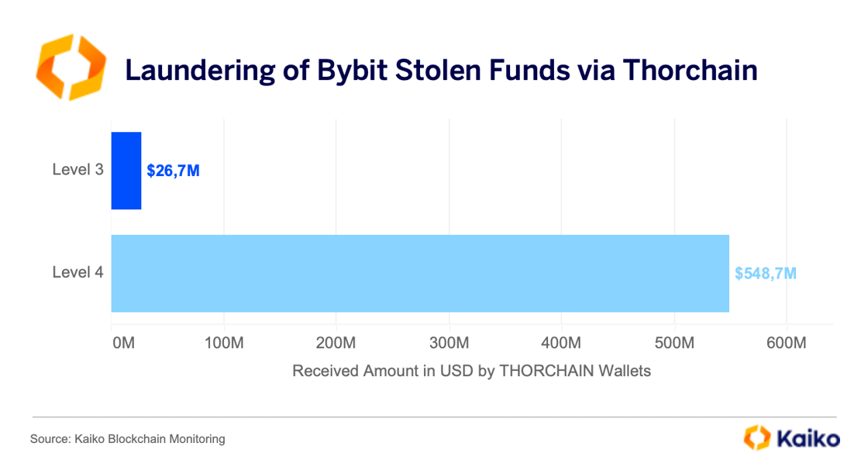
Task: Click the horizontal divider line above the source
Action: coord(434,417)
